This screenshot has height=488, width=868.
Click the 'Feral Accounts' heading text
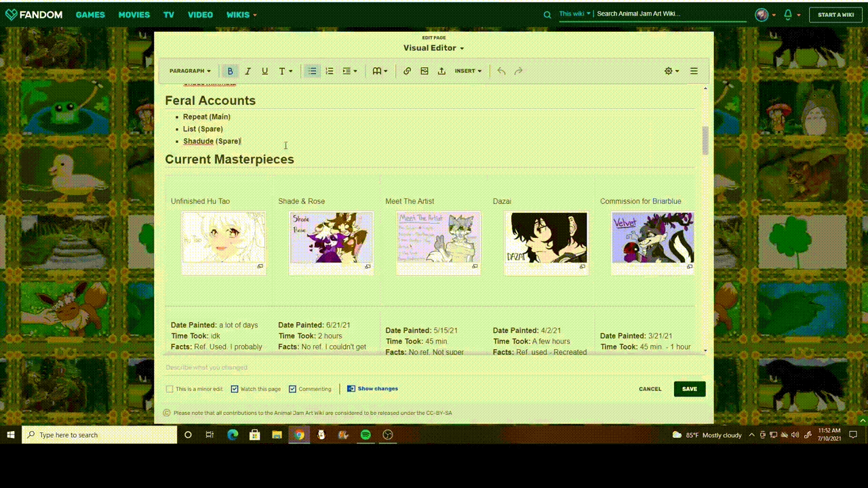(x=210, y=100)
